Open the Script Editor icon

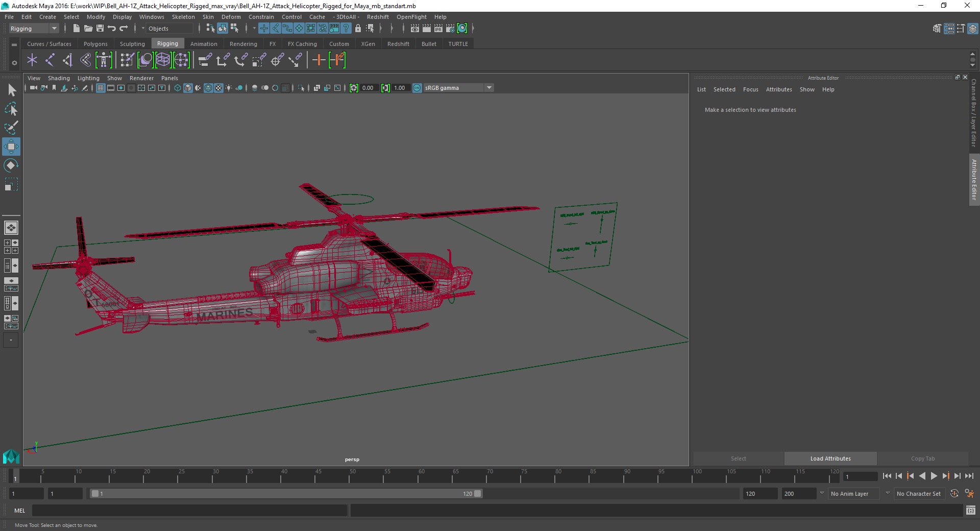(x=971, y=510)
